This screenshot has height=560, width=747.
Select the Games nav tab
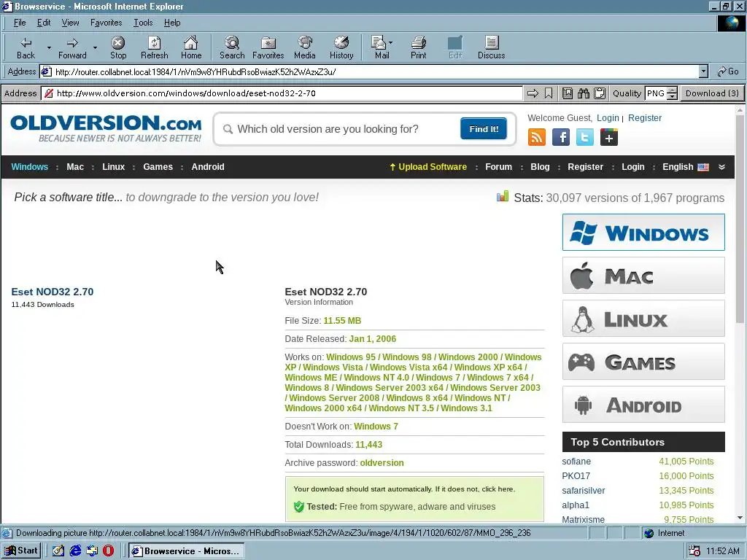click(158, 167)
